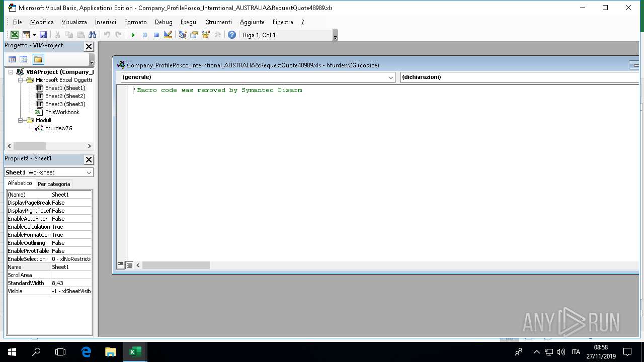This screenshot has height=362, width=644.
Task: Click the Cut scissors icon
Action: pos(57,35)
